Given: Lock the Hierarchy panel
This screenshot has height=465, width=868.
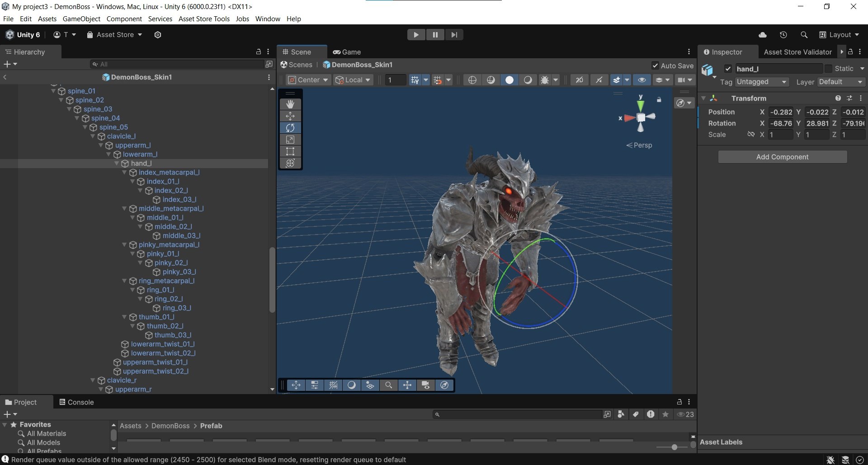Looking at the screenshot, I should tap(259, 52).
